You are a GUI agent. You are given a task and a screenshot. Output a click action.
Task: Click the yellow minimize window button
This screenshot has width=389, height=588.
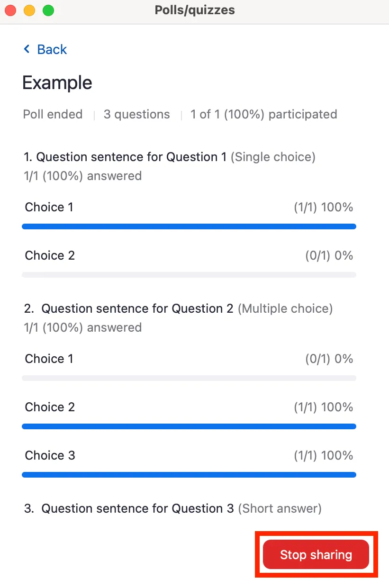[28, 9]
